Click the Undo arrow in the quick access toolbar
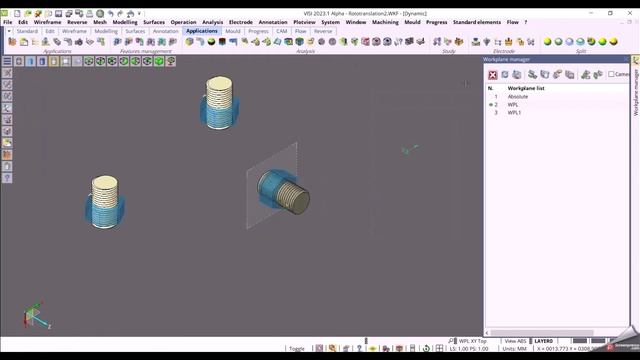This screenshot has height=360, width=640. click(111, 13)
